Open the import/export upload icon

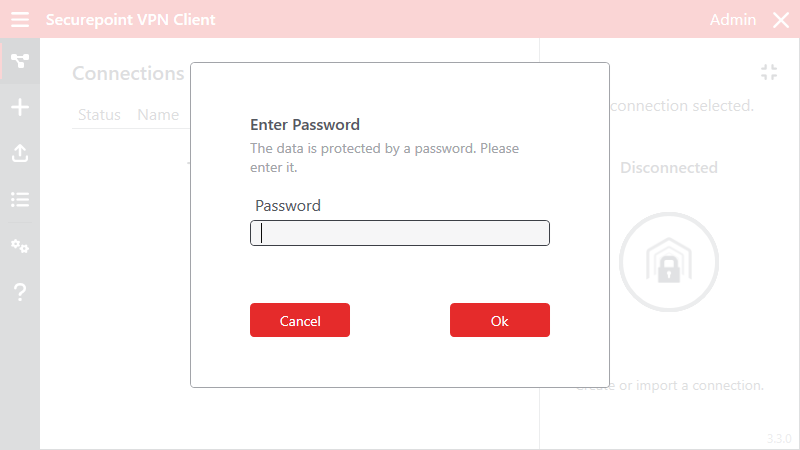pos(20,154)
